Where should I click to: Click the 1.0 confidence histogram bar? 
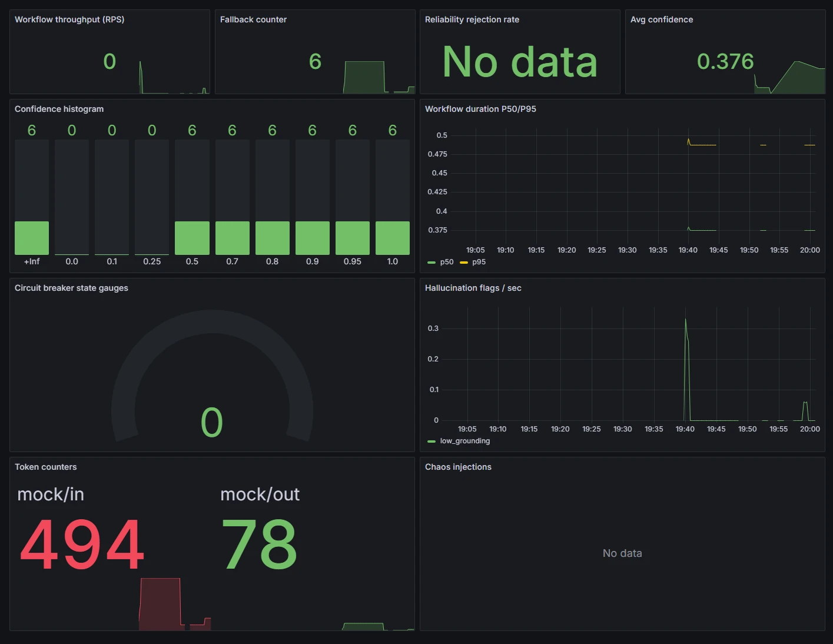pos(393,238)
